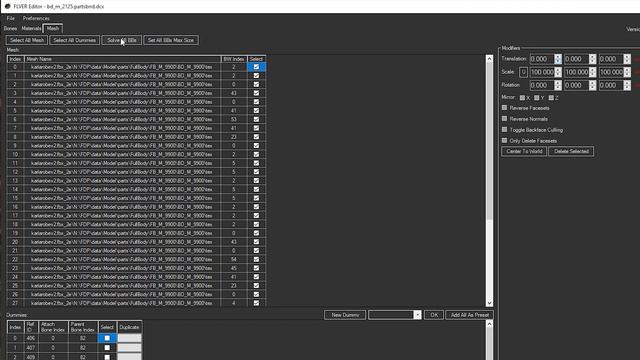Click Duplicate button for dummy Ref ID 407

[x=129, y=348]
